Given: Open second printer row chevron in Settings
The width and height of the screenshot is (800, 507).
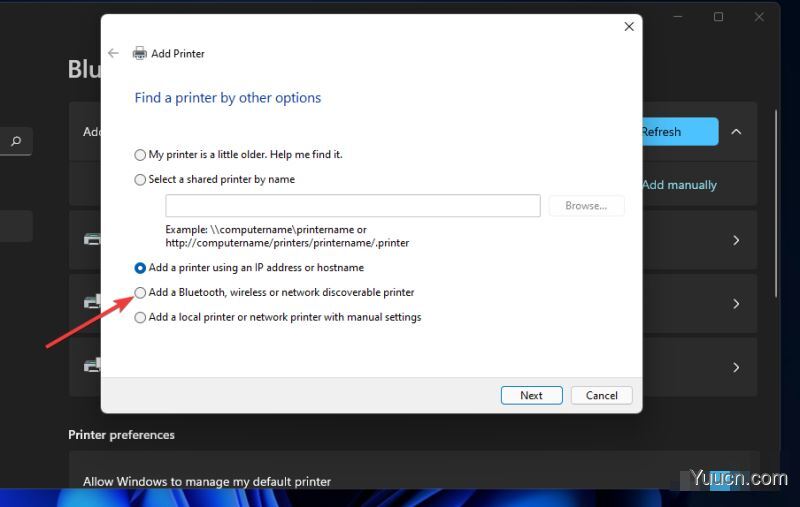Looking at the screenshot, I should pyautogui.click(x=736, y=304).
